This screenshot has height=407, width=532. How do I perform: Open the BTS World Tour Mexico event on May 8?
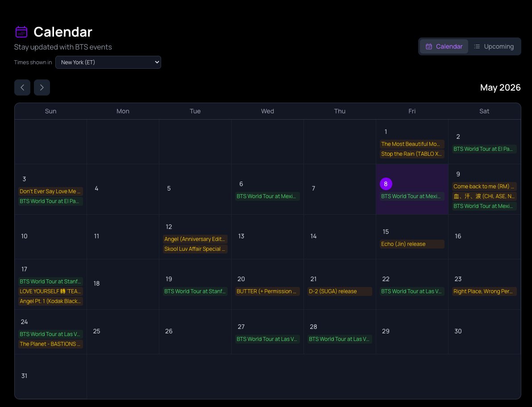412,196
